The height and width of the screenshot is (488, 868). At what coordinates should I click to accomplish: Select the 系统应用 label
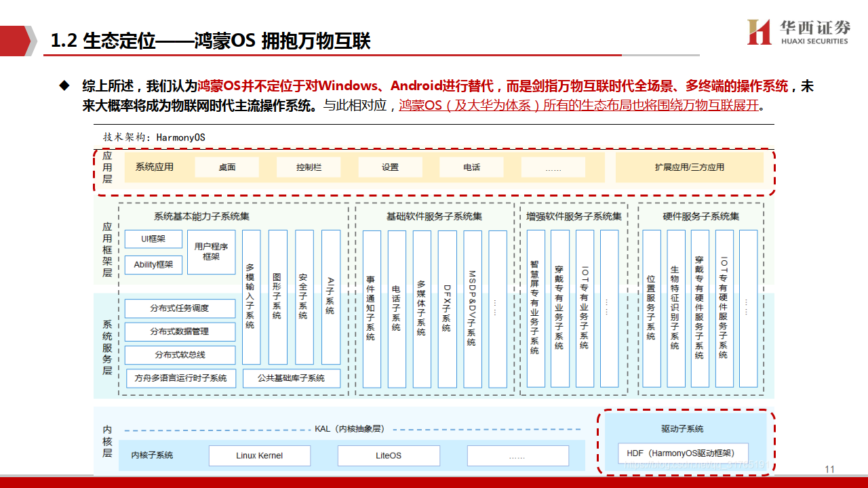click(155, 167)
